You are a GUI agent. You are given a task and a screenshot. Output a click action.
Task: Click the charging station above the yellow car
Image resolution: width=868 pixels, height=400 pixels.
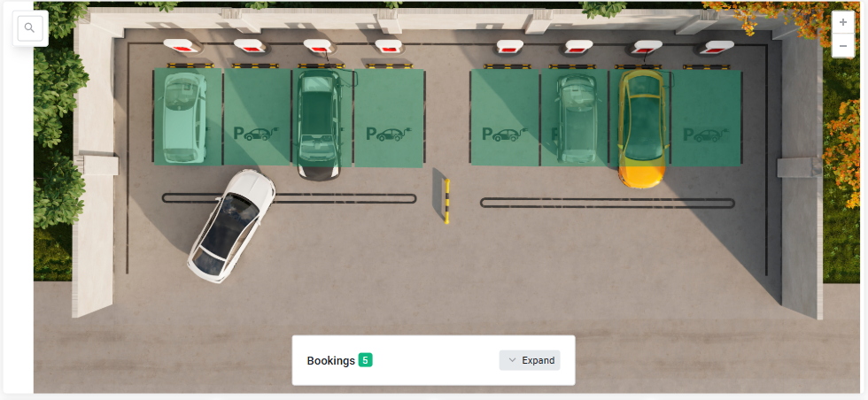(647, 48)
